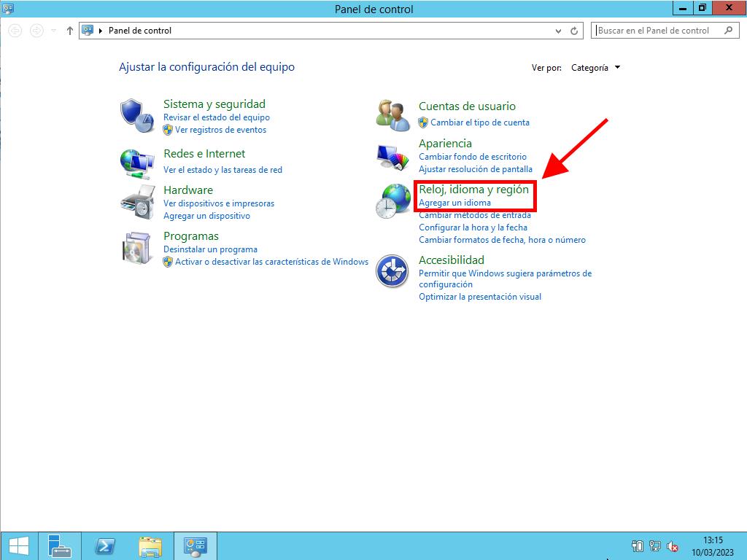Click Cambiar fondo de escritorio link
This screenshot has width=747, height=560.
coord(472,157)
